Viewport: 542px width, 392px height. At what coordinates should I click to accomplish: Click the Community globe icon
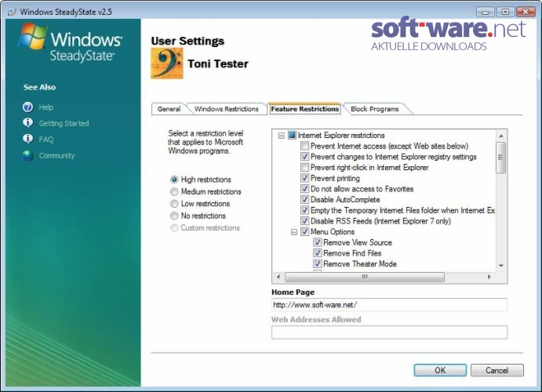click(28, 155)
